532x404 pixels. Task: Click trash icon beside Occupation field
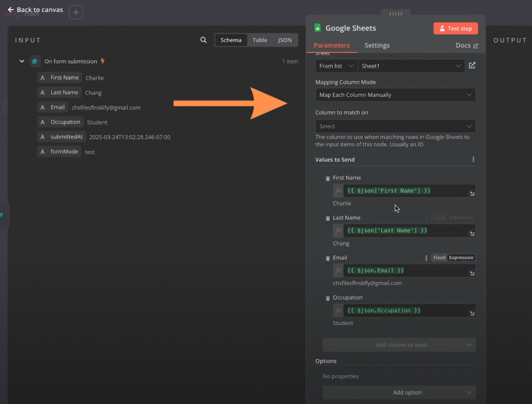pos(327,298)
